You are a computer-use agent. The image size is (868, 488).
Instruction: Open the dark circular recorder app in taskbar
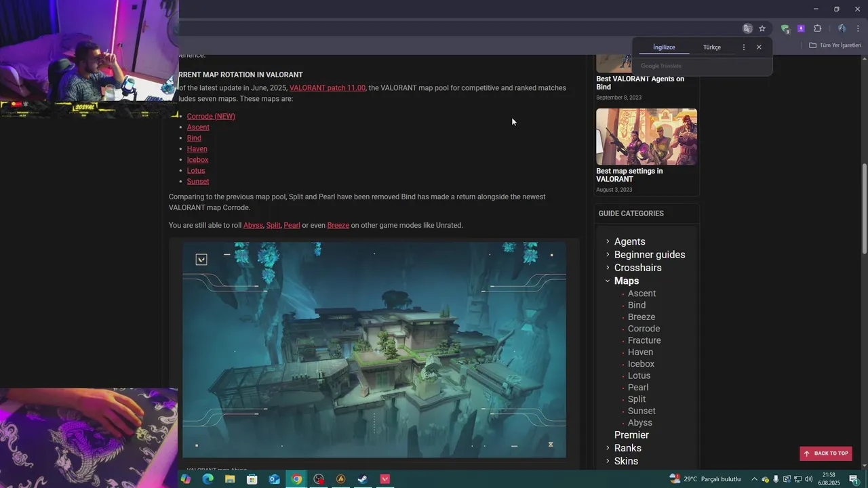click(x=319, y=479)
